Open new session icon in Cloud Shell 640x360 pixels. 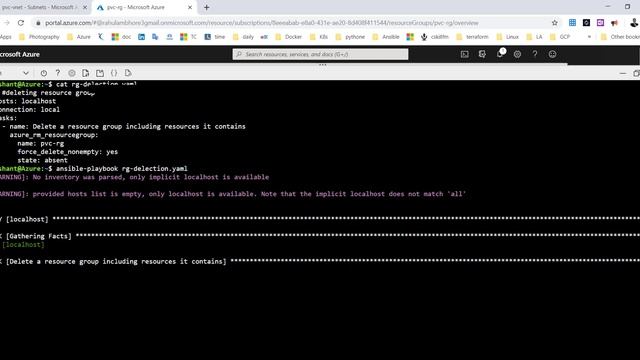pyautogui.click(x=100, y=73)
